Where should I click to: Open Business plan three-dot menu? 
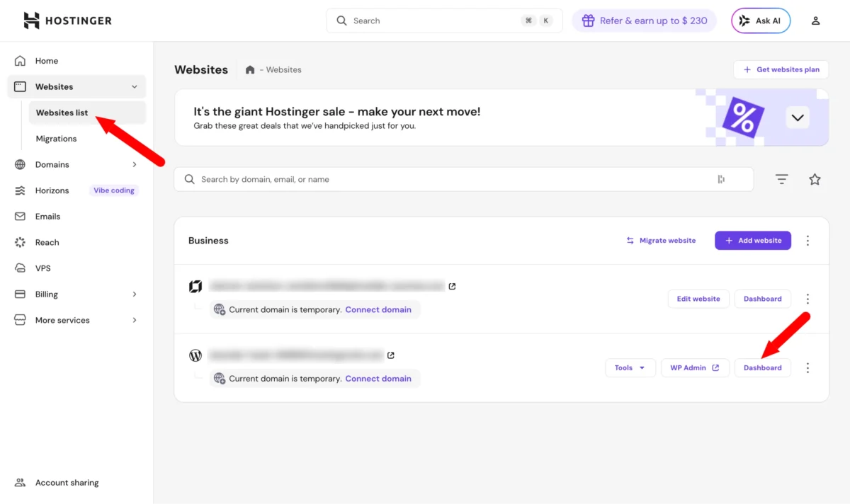[x=807, y=241]
